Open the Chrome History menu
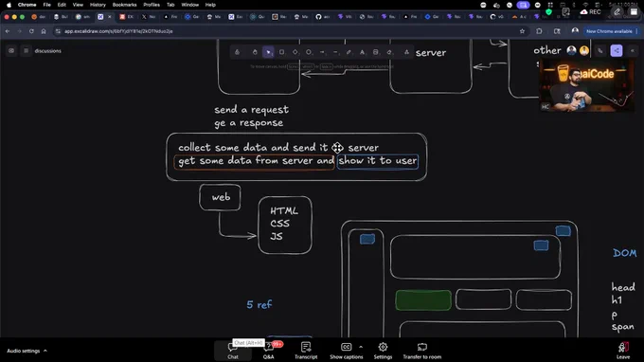 point(98,5)
